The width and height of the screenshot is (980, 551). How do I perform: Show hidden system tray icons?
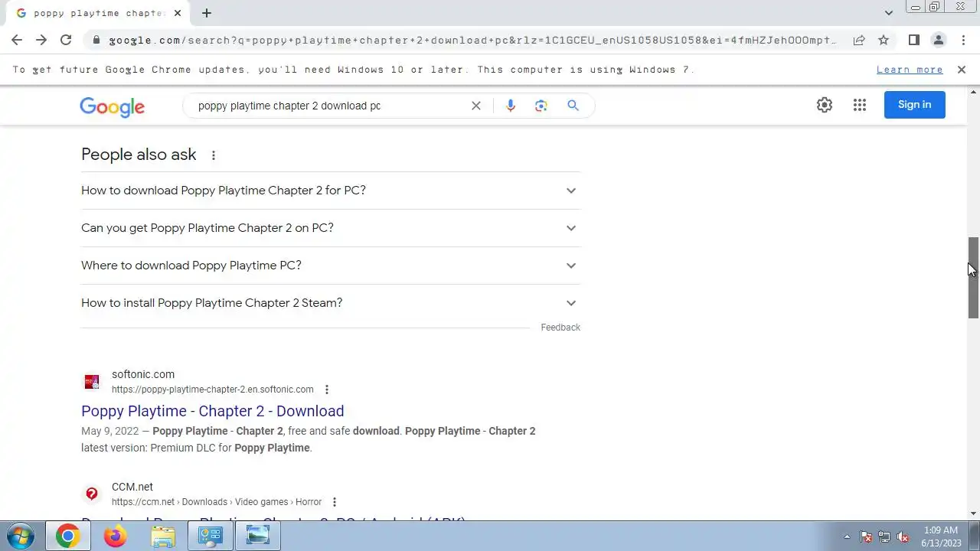847,536
